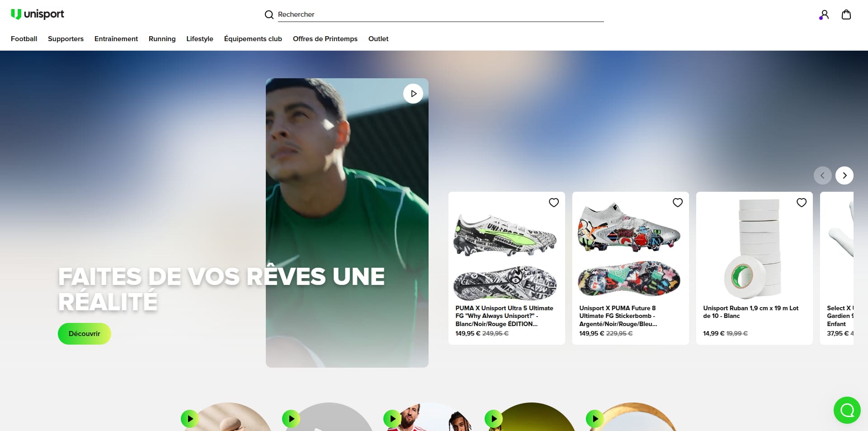Click the hero portrait video thumbnail
The image size is (868, 431).
pyautogui.click(x=347, y=223)
